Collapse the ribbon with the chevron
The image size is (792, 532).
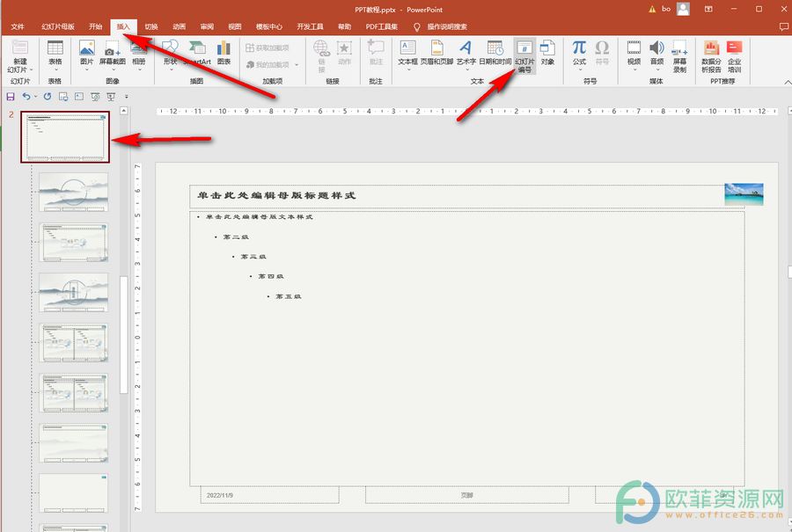pos(787,83)
